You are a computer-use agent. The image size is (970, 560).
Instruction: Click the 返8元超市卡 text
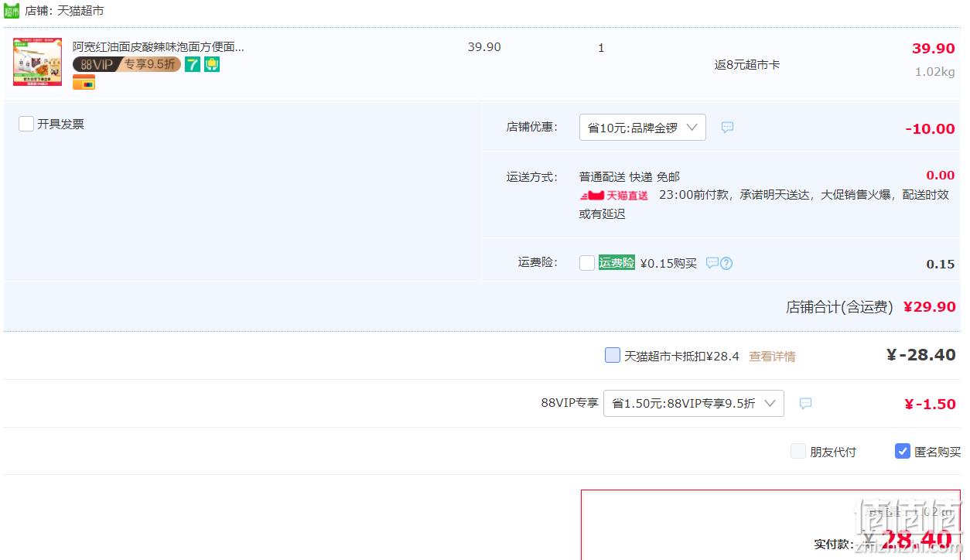(x=747, y=65)
